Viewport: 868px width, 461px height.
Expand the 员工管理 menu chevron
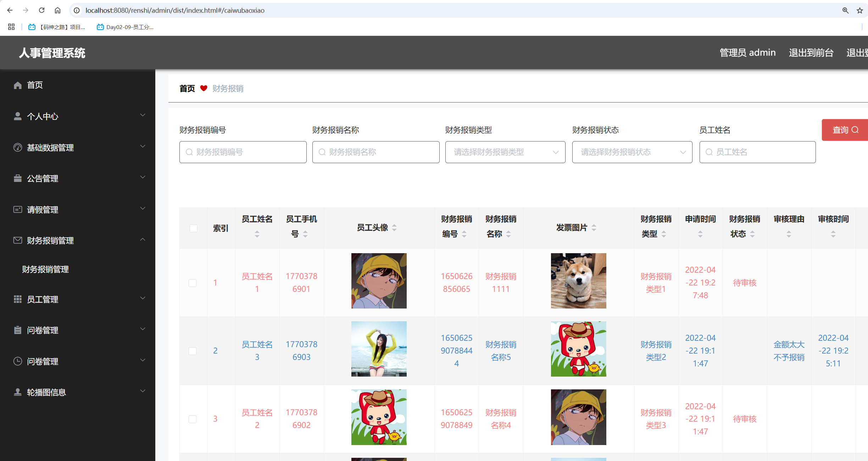(143, 298)
